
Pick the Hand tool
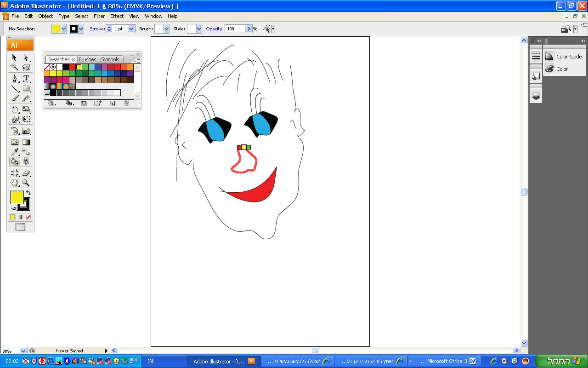(x=15, y=183)
